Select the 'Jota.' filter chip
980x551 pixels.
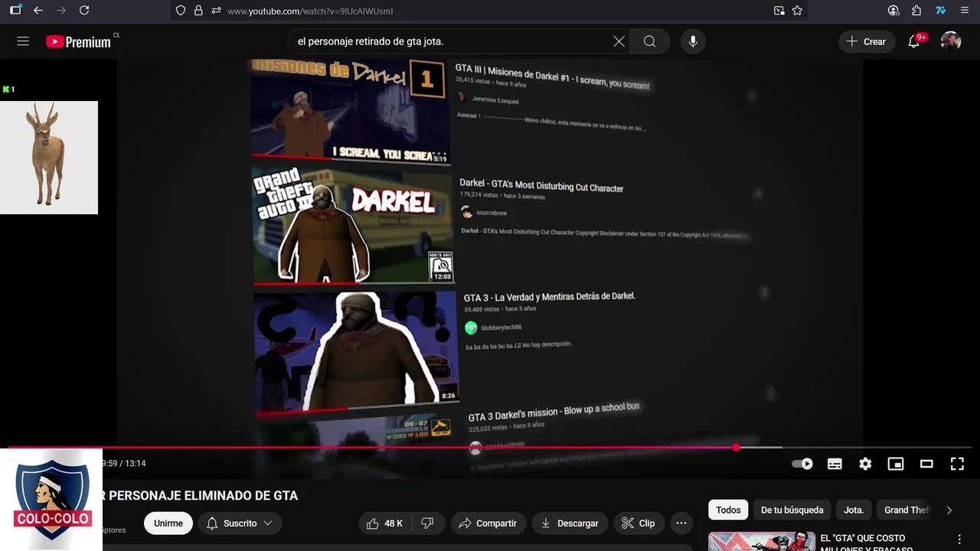click(x=854, y=510)
